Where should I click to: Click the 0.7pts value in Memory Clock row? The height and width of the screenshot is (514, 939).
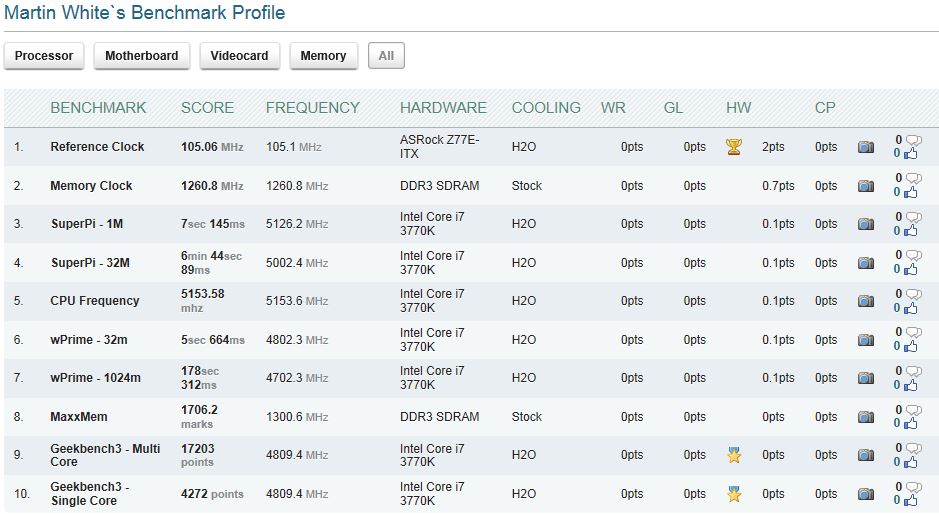point(778,186)
